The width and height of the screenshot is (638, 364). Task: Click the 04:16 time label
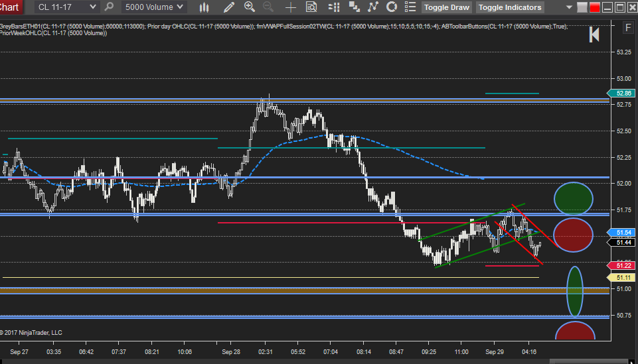[528, 352]
